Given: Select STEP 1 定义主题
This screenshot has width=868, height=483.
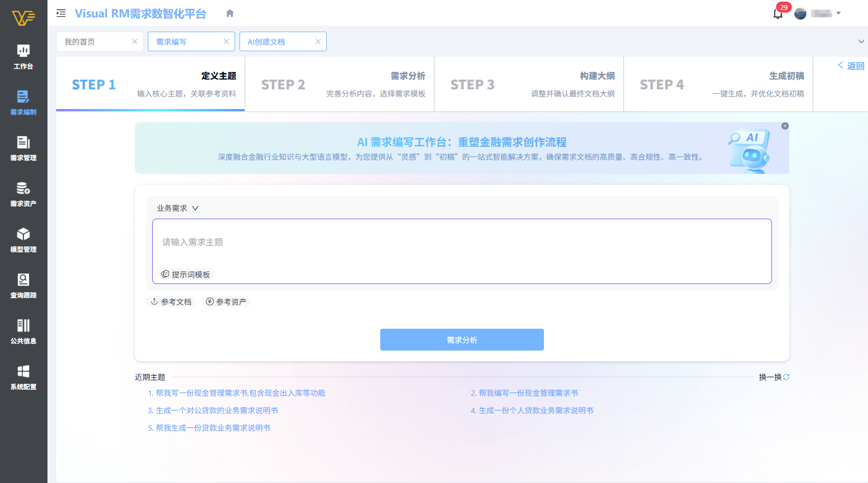Looking at the screenshot, I should pyautogui.click(x=151, y=84).
